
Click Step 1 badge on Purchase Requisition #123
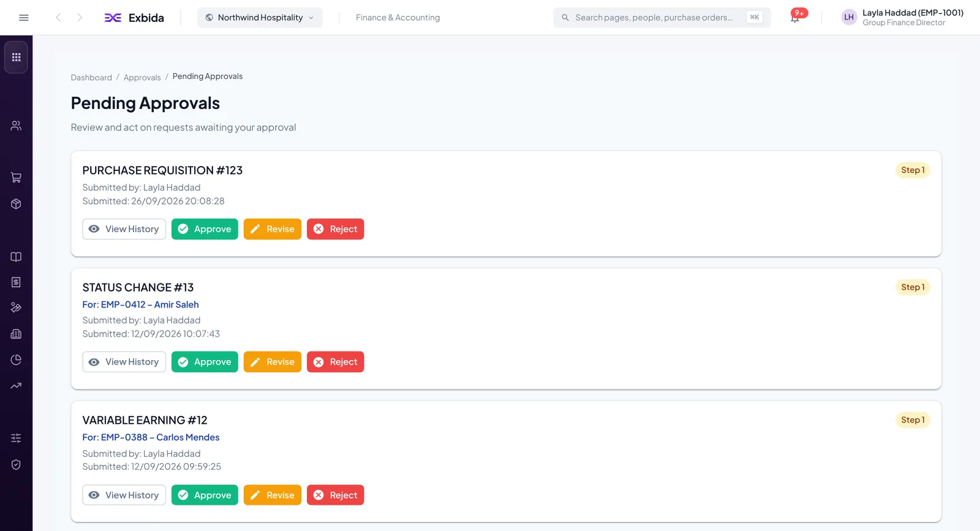coord(913,170)
